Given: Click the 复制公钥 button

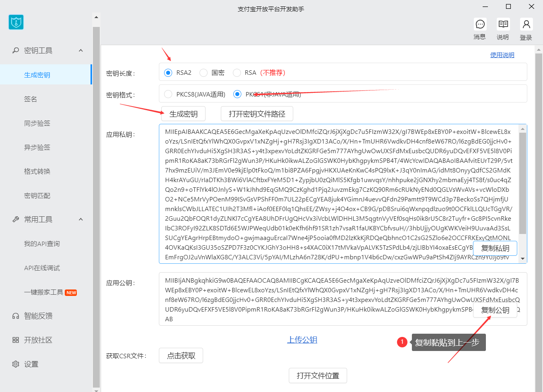Looking at the screenshot, I should pos(495,310).
